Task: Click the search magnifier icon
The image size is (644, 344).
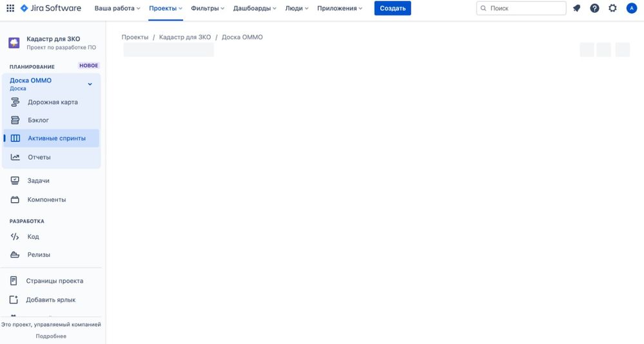Action: point(483,8)
